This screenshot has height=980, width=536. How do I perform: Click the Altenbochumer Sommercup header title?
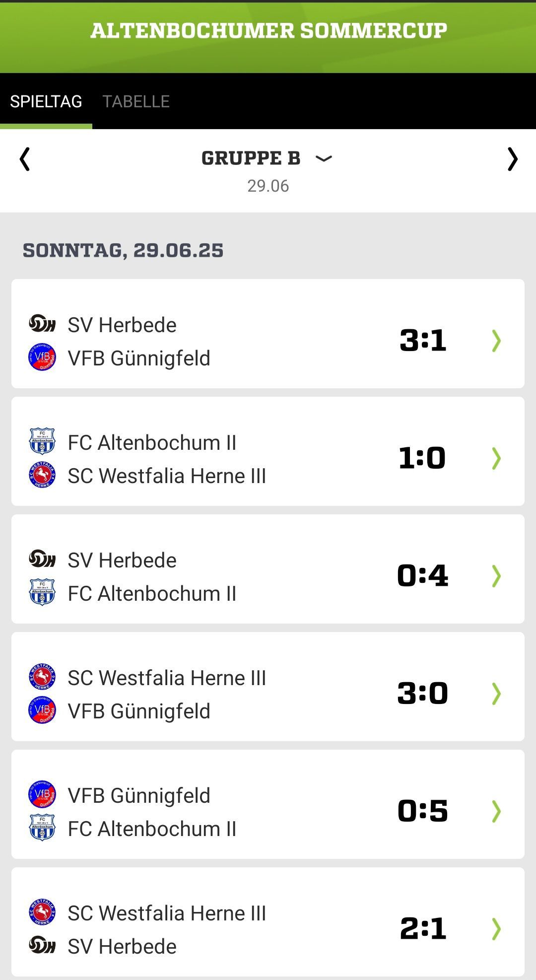[x=268, y=31]
